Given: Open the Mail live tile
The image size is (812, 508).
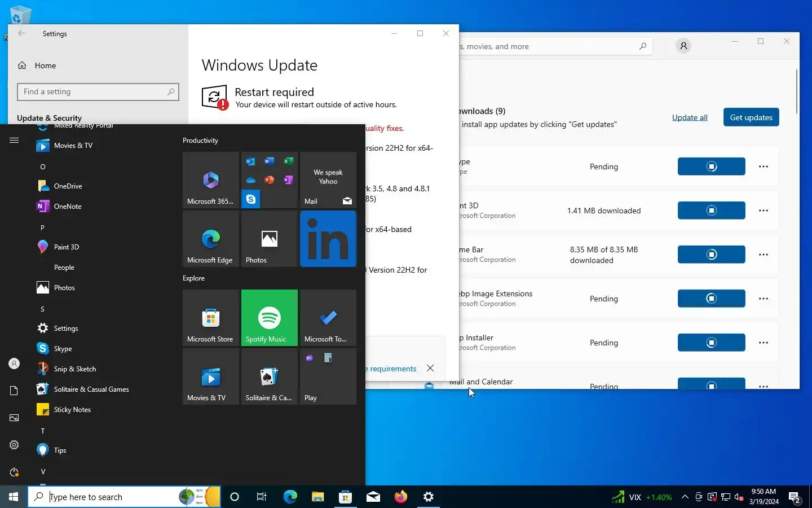Looking at the screenshot, I should (328, 180).
